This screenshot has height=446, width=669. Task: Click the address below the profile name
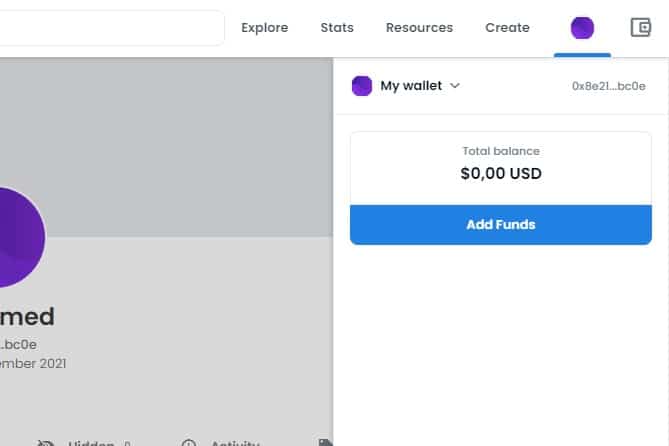[18, 344]
